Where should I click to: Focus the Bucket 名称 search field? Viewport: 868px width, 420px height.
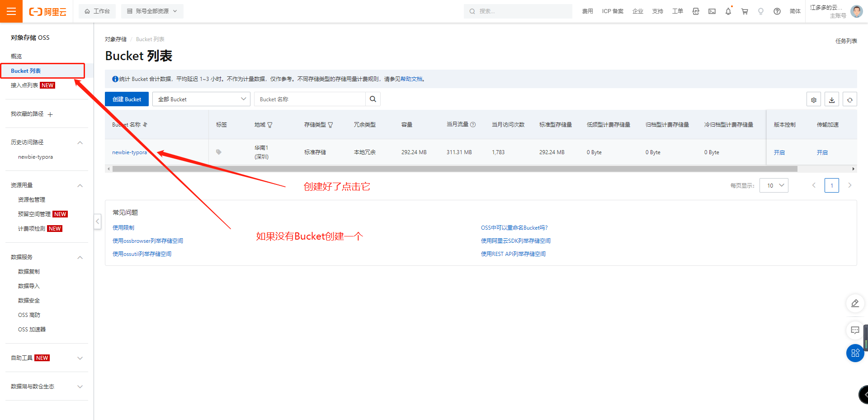310,99
